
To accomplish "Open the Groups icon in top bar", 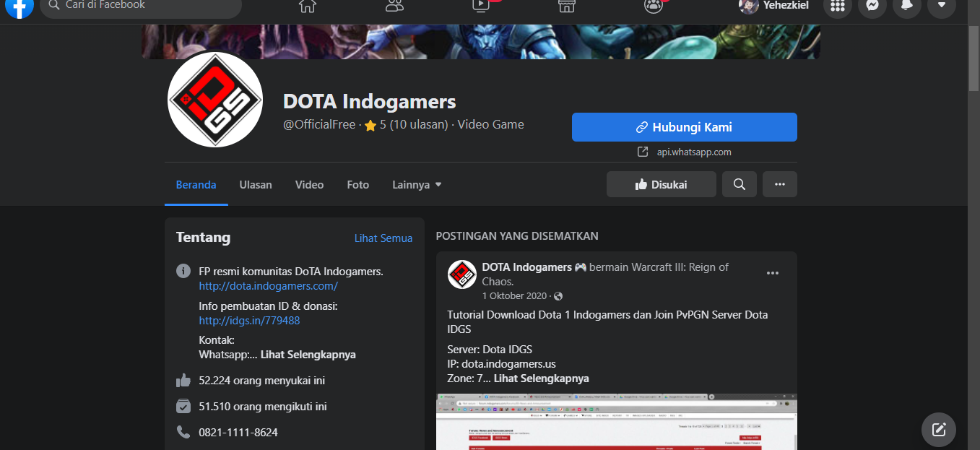I will click(653, 6).
